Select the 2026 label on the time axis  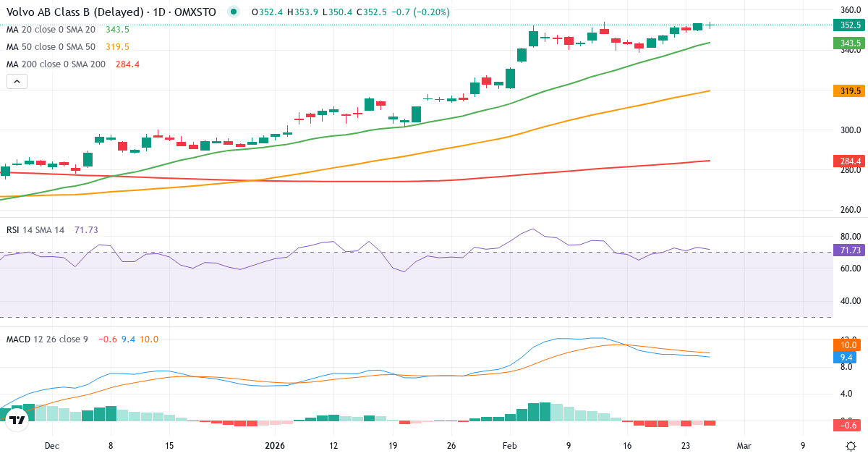point(274,447)
